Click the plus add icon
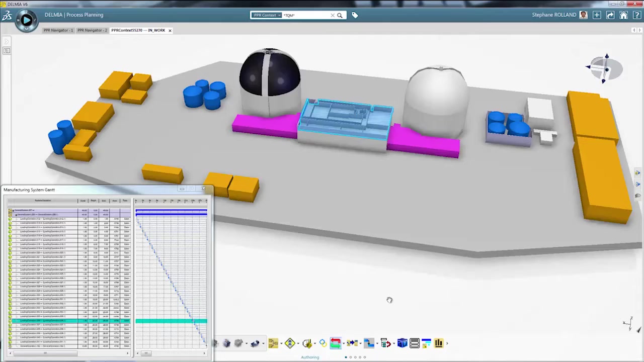Viewport: 644px width, 362px height. click(597, 15)
